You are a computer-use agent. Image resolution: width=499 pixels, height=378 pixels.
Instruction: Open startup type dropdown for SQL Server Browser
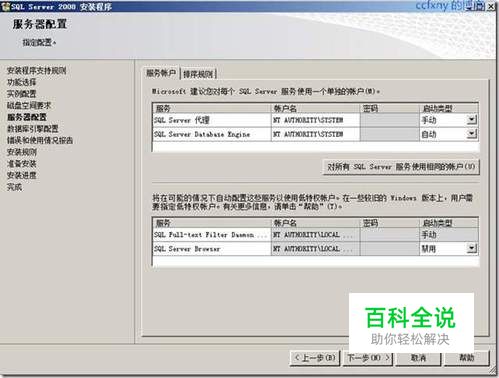click(x=472, y=248)
